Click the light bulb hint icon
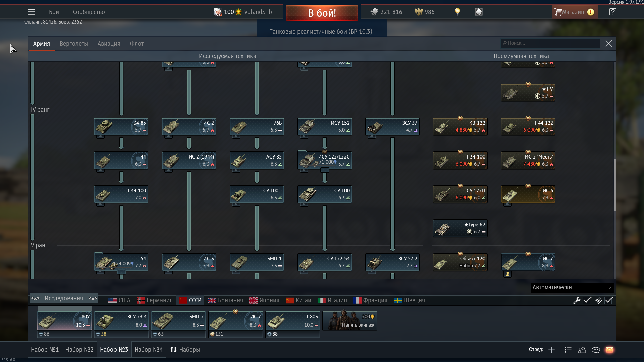Screen dimensions: 644x362 457,12
